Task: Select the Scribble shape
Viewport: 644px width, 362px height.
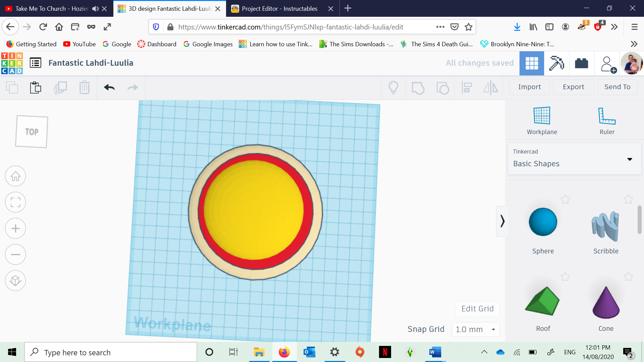Action: 606,226
